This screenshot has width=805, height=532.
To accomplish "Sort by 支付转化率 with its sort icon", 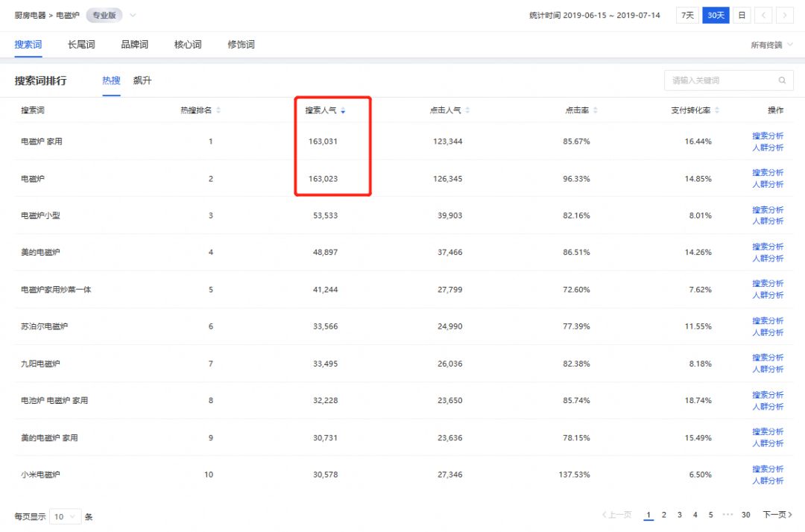I will click(716, 110).
